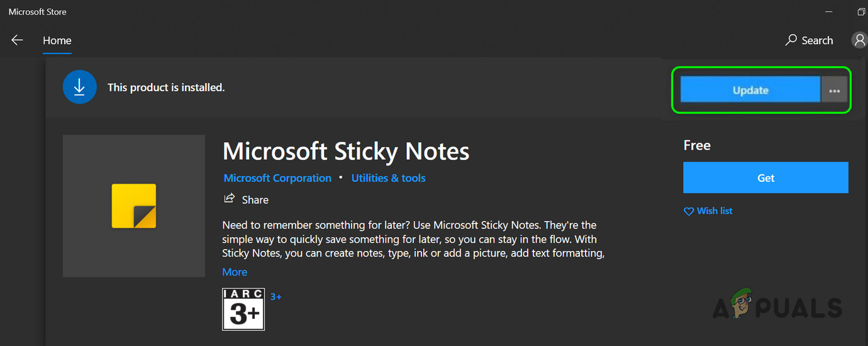Open the three-dot more options menu
Screen dimensions: 868x346
[x=835, y=91]
